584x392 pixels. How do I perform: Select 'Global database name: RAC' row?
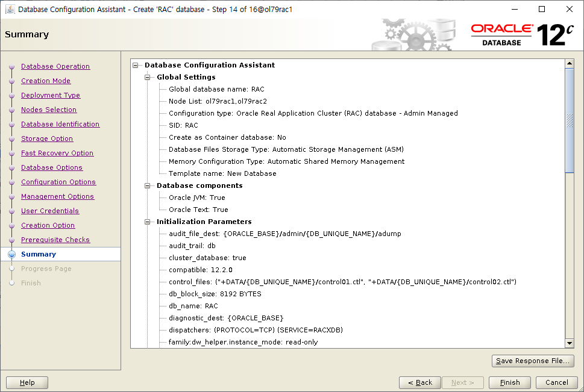pos(216,89)
